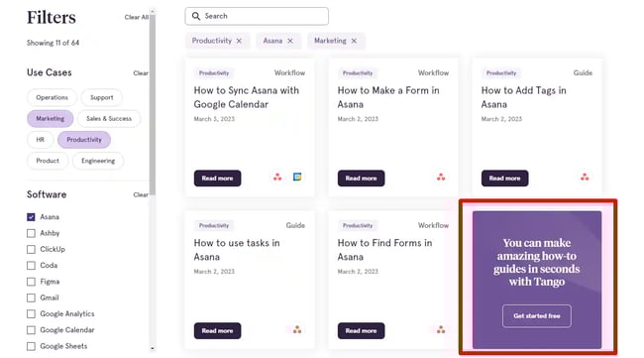Image resolution: width=644 pixels, height=358 pixels.
Task: Select the Engineering use case pill
Action: (98, 161)
